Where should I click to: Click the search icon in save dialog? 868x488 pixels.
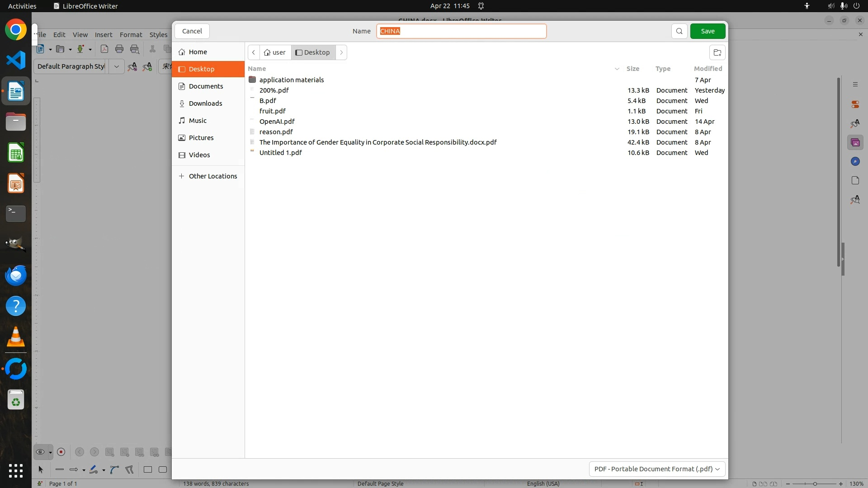679,31
